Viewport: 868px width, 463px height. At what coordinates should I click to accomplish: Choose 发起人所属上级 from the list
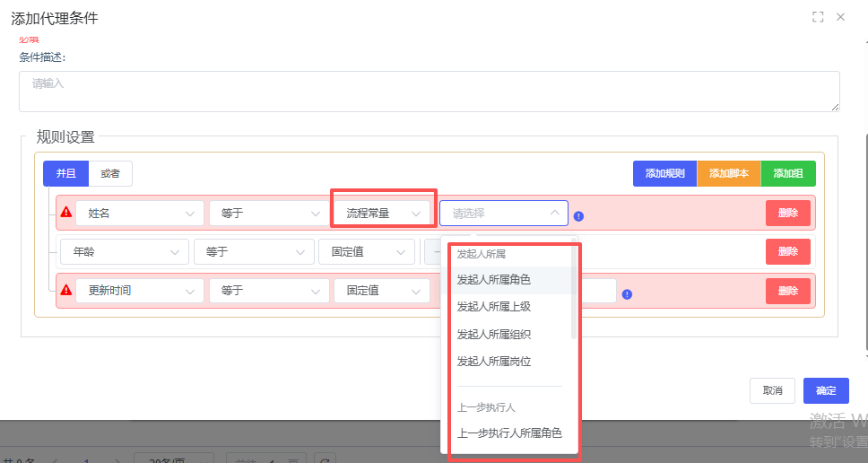click(x=493, y=307)
